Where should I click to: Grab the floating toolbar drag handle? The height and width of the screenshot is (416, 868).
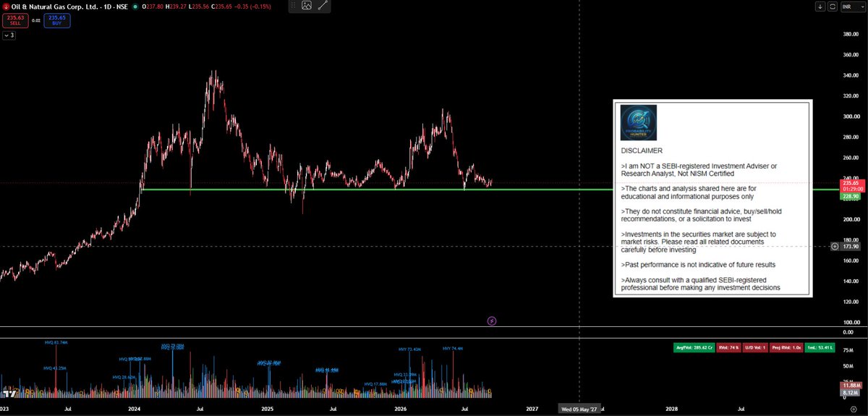(292, 6)
